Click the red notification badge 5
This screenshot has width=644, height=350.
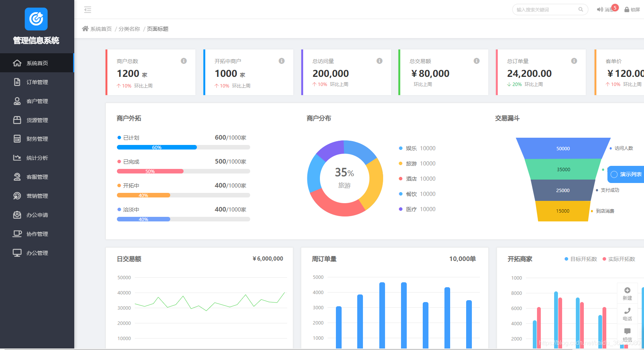[615, 8]
